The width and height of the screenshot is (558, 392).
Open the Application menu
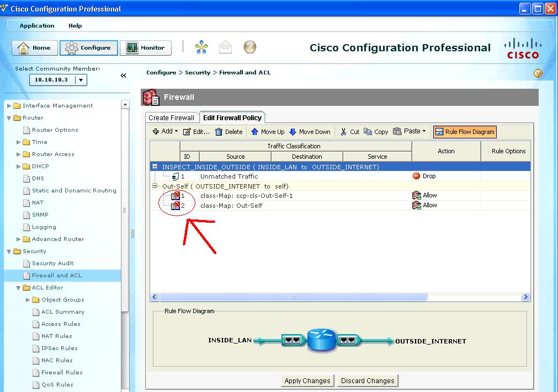pos(37,25)
